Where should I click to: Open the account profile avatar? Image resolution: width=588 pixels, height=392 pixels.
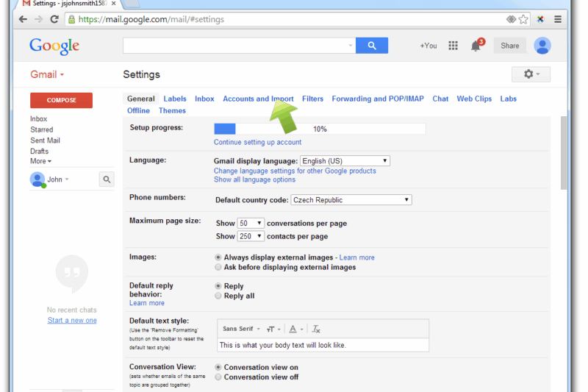(x=542, y=46)
